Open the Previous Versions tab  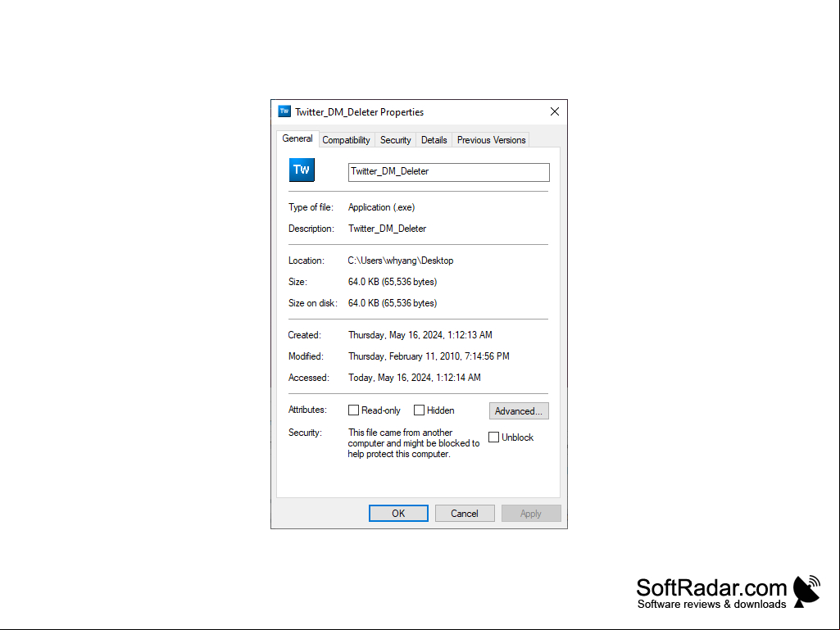click(x=491, y=140)
